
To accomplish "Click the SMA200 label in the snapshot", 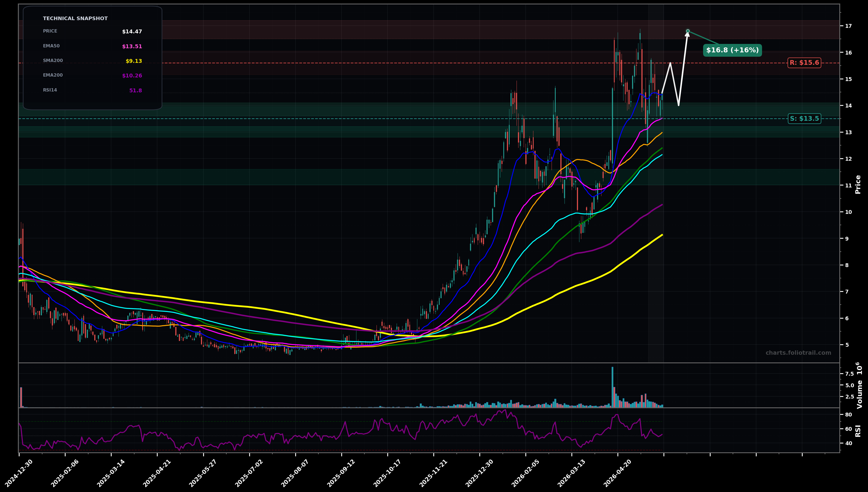I will [53, 61].
